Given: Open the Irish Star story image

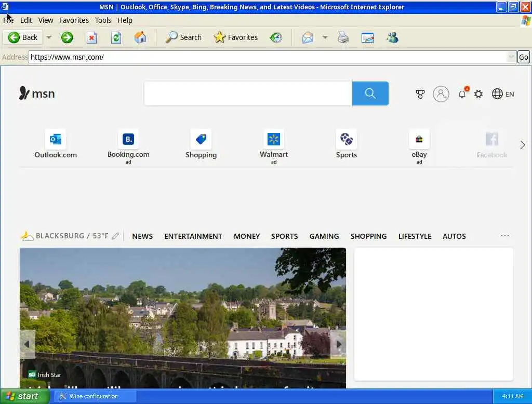Looking at the screenshot, I should tap(183, 318).
